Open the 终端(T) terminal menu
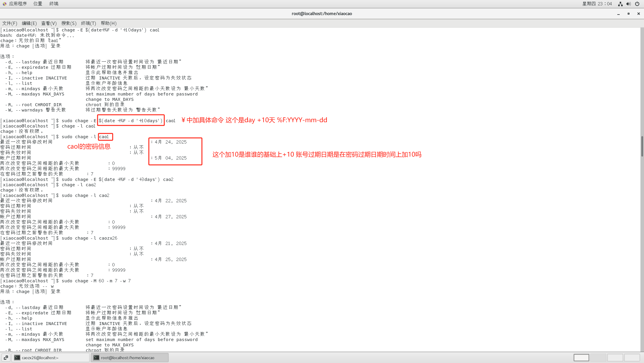 click(88, 23)
